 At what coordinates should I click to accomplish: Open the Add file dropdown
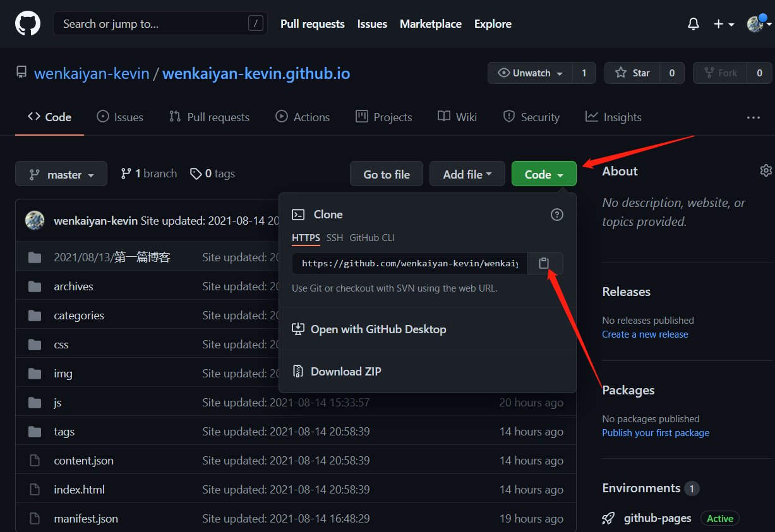click(x=467, y=174)
